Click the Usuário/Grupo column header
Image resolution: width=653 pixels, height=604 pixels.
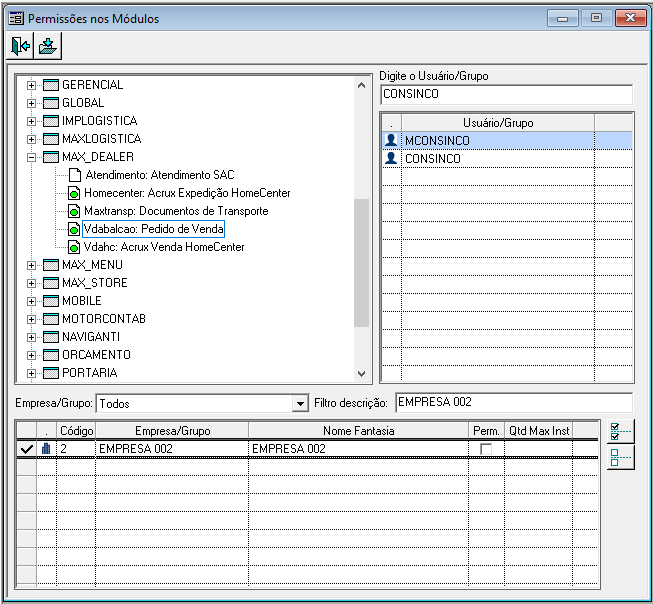498,123
